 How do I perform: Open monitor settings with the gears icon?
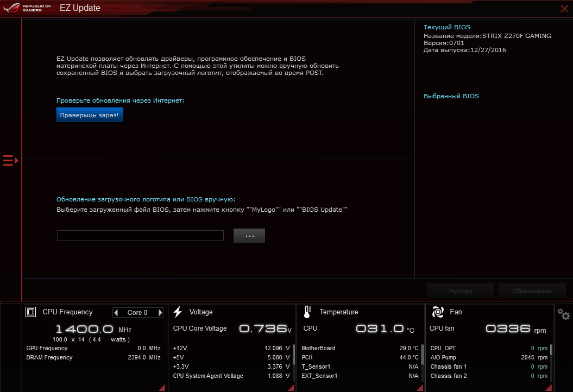564,314
